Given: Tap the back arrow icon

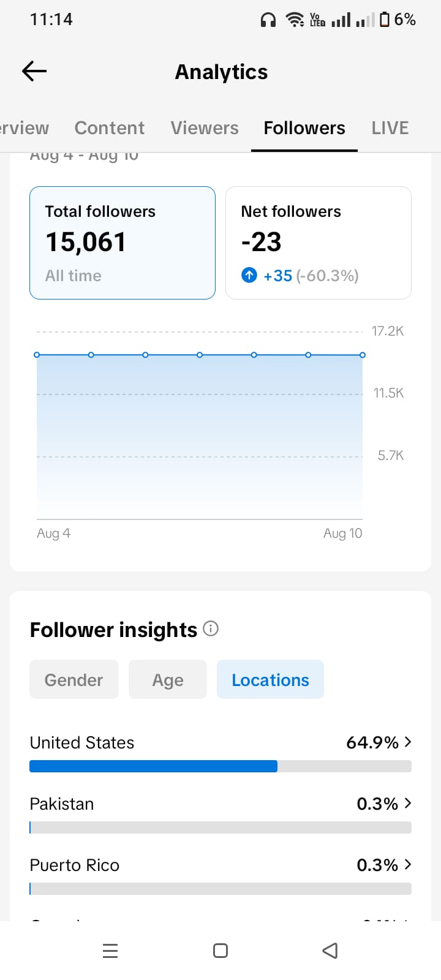Looking at the screenshot, I should (34, 71).
